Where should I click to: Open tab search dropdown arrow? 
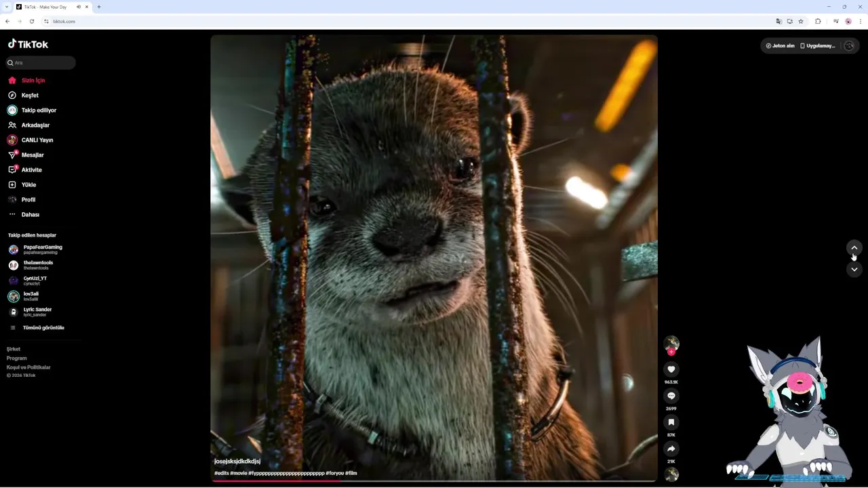[x=6, y=7]
